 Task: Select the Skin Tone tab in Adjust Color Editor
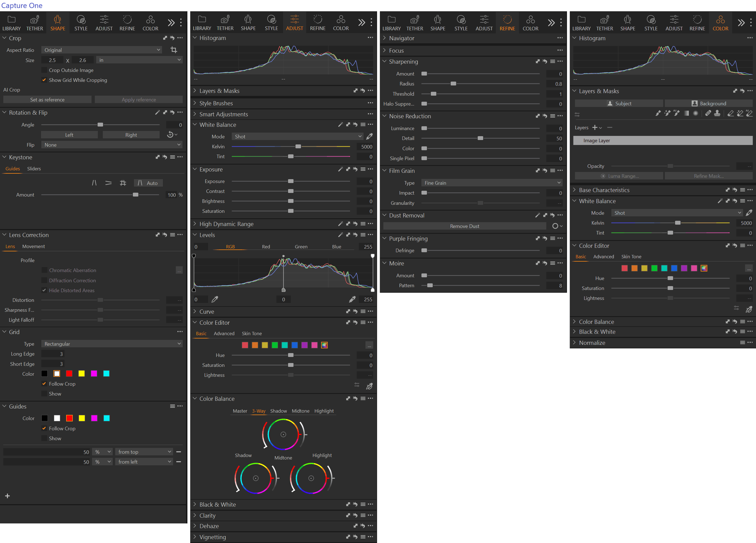click(252, 333)
